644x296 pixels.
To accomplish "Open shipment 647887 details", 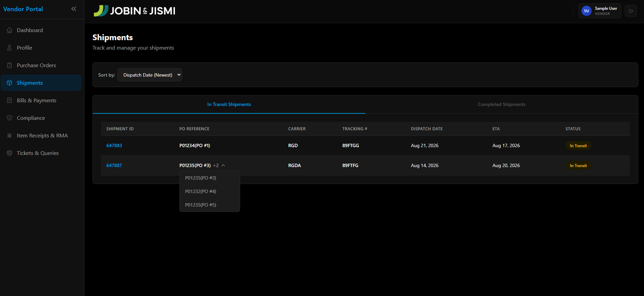I will (x=114, y=165).
